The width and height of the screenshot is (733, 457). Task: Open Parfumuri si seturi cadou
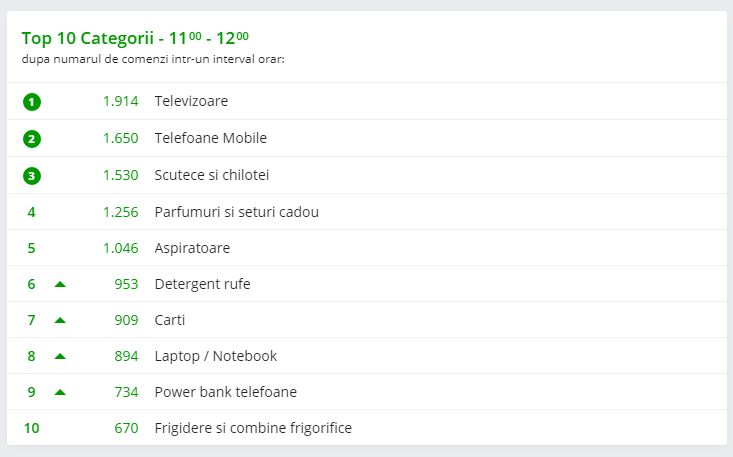[x=236, y=212]
